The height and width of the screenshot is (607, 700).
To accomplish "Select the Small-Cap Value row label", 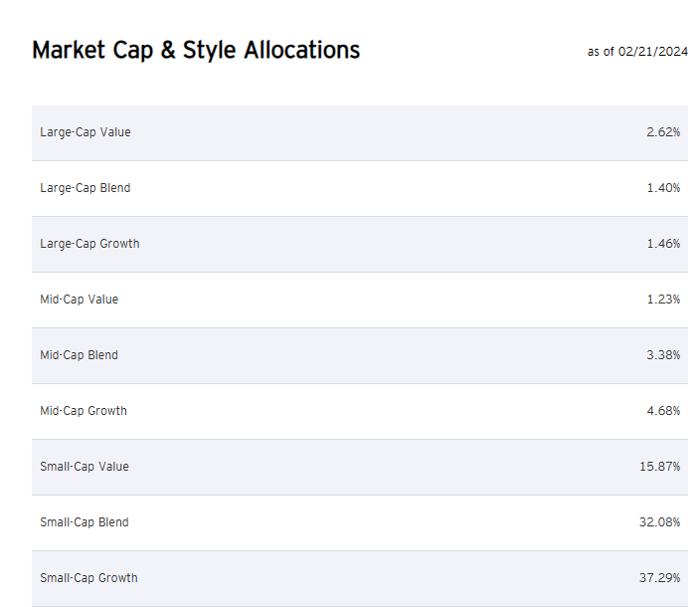I will coord(85,467).
